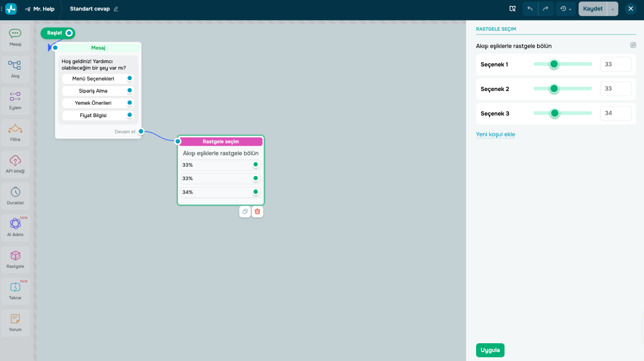Add a Yorum comment note
The height and width of the screenshot is (361, 644).
[x=15, y=323]
